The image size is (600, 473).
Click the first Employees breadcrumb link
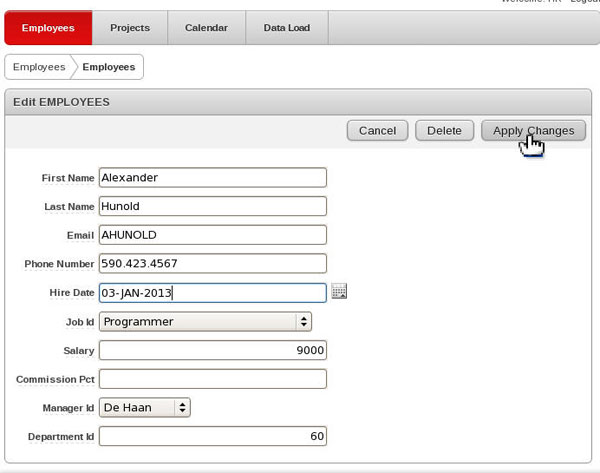39,67
